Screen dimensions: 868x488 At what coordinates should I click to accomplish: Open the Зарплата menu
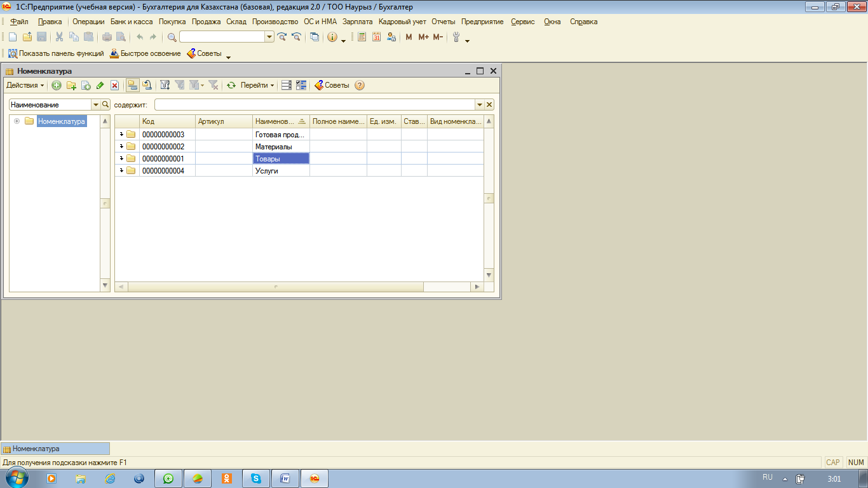(x=357, y=22)
